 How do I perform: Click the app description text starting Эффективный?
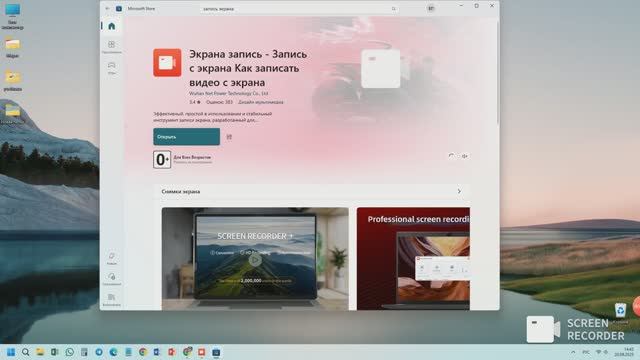pyautogui.click(x=212, y=117)
